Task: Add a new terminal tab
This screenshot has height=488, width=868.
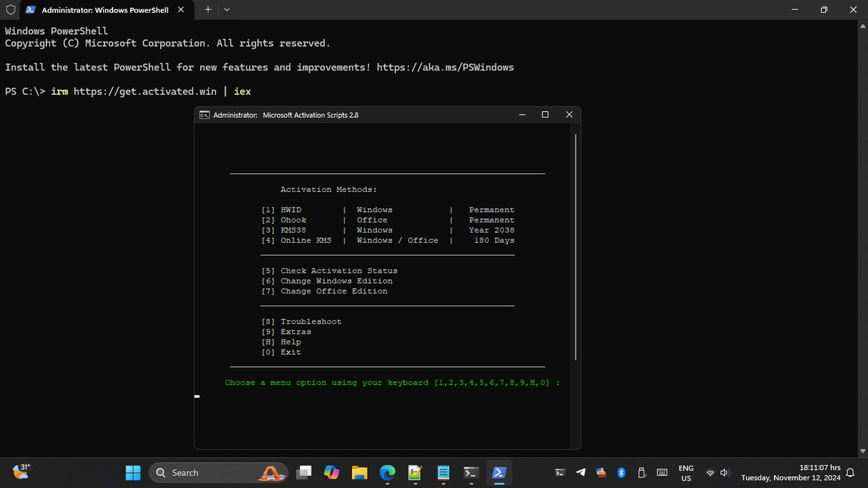Action: (x=208, y=9)
